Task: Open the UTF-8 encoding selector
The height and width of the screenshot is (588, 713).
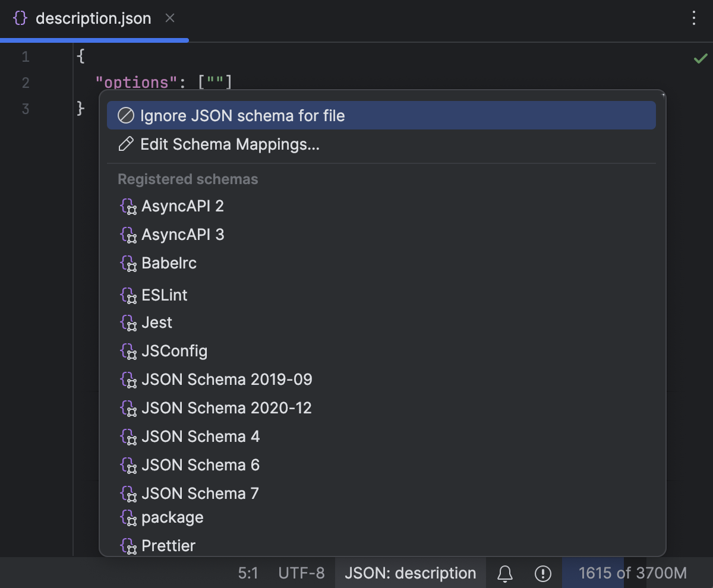Action: point(301,573)
